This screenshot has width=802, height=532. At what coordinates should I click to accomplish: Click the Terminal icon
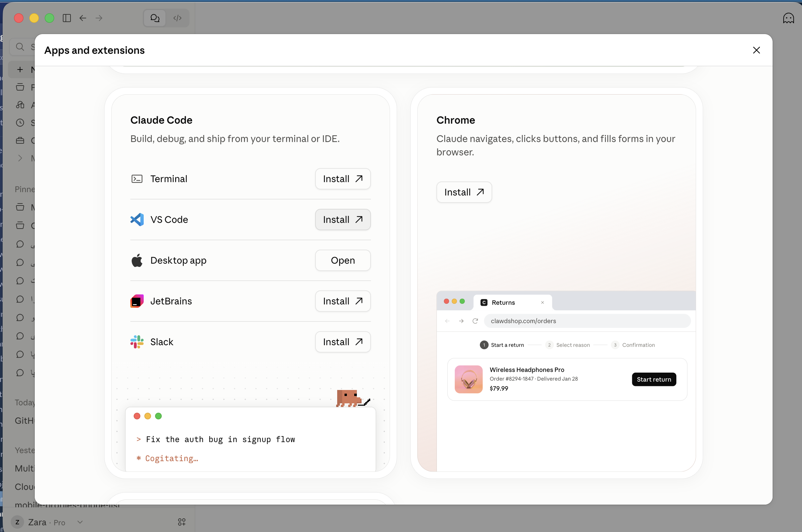point(137,179)
